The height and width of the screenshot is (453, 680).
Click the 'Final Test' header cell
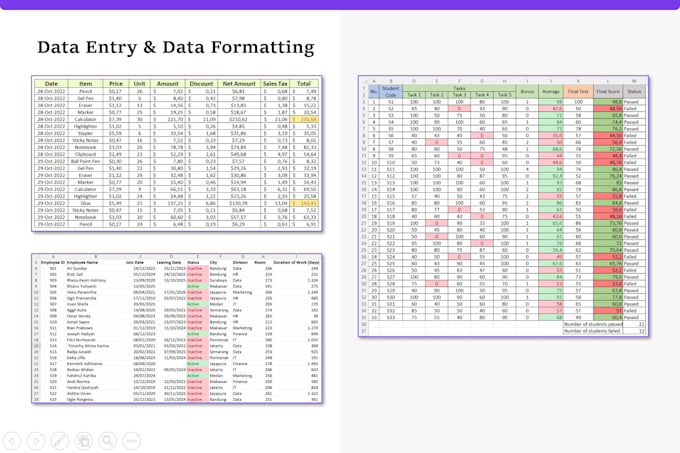click(x=578, y=91)
